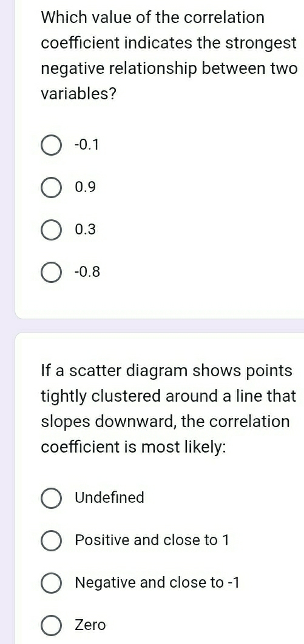Select the -0.1 radio button
This screenshot has width=304, height=644.
pos(51,145)
